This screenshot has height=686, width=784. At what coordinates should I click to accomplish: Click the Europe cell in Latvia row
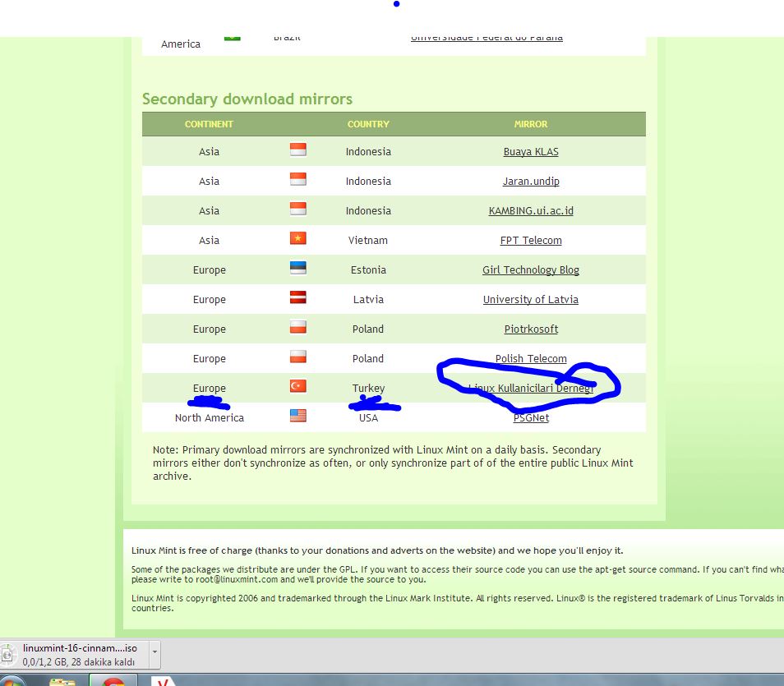pyautogui.click(x=209, y=299)
